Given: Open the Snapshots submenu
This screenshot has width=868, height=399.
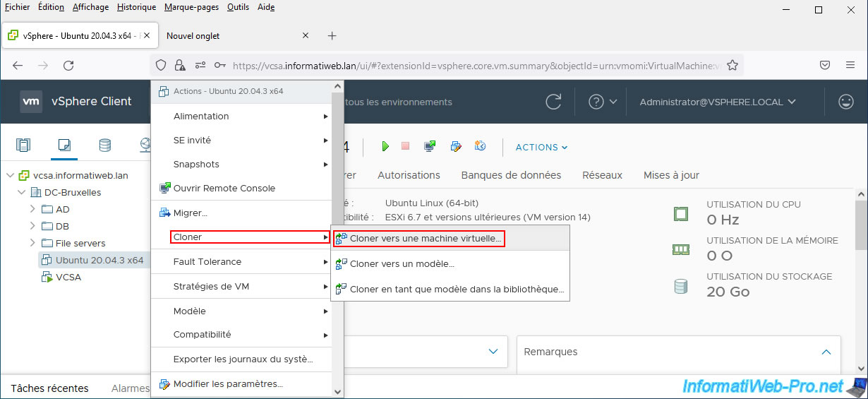Looking at the screenshot, I should [x=242, y=164].
